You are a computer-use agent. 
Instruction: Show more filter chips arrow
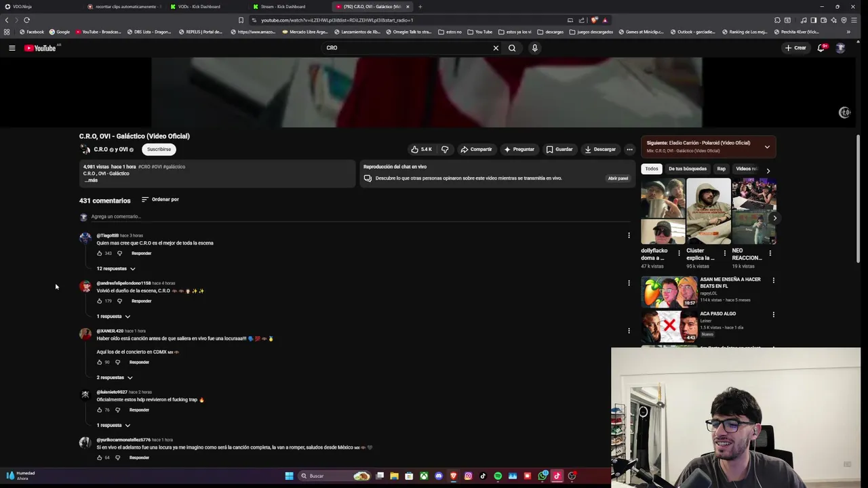click(768, 170)
